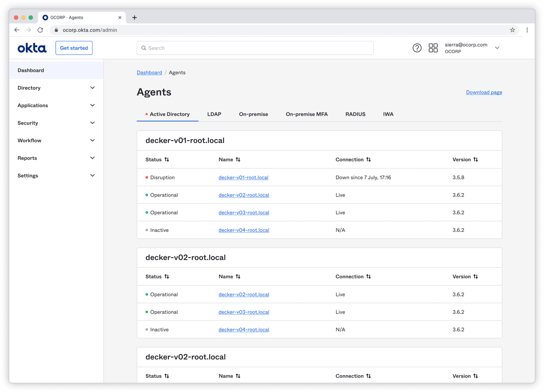Open decker-v04-root.local link in second table

click(x=244, y=330)
